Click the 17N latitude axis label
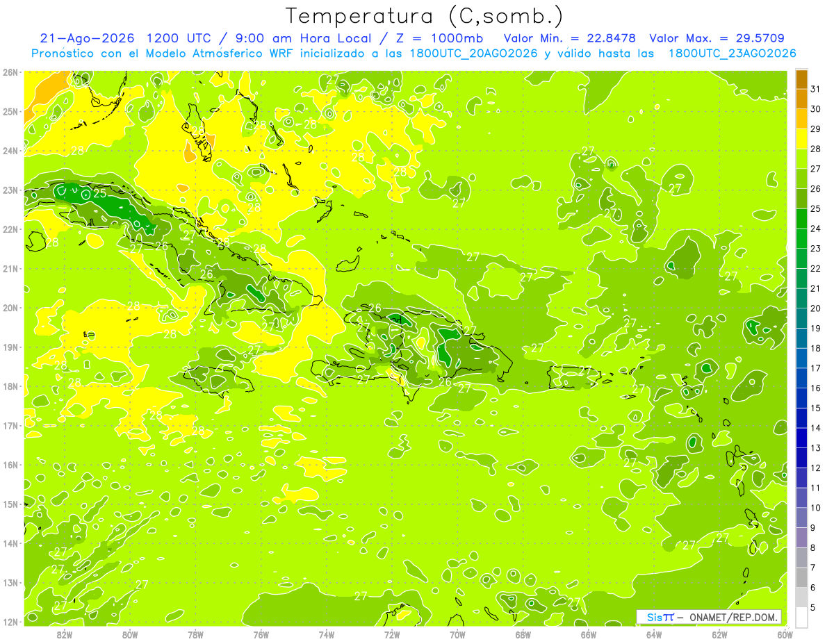834x644 pixels. 11,426
